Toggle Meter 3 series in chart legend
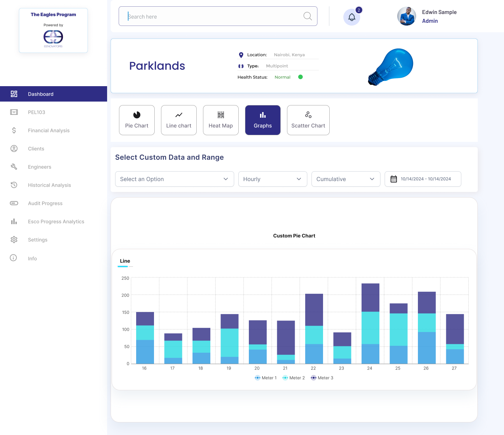This screenshot has height=435, width=504. pos(322,378)
